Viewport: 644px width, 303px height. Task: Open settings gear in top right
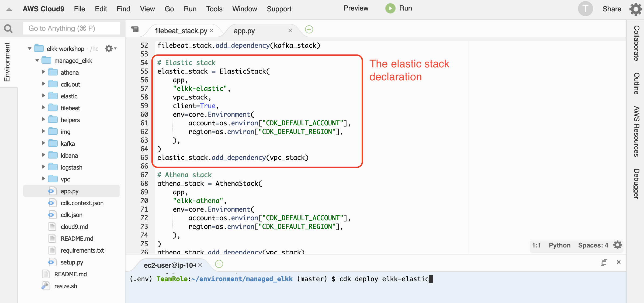636,9
